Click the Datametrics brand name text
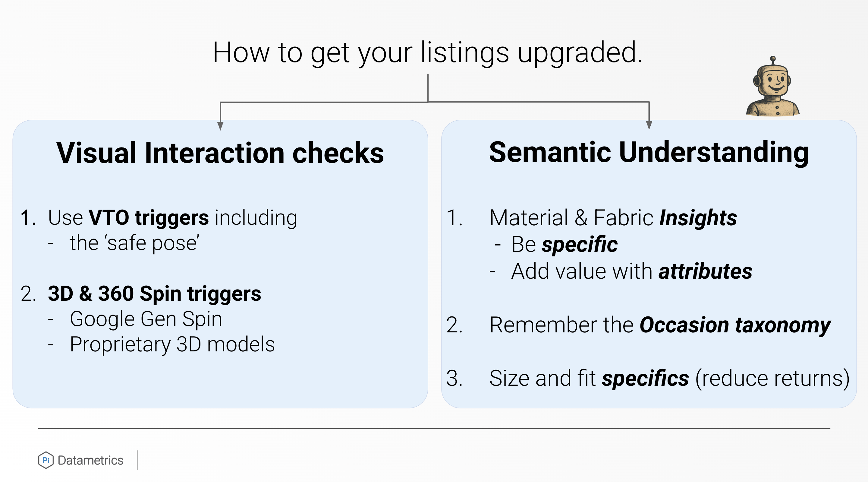 point(90,460)
